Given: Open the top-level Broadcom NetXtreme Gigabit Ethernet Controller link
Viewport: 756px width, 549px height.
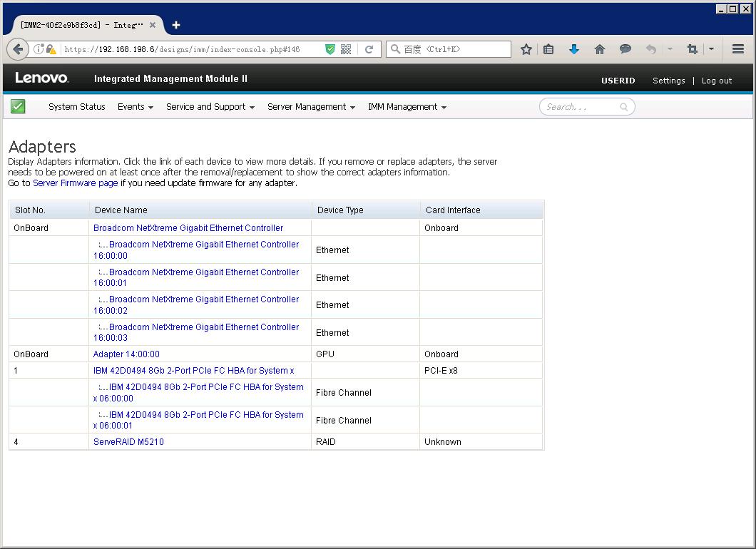Looking at the screenshot, I should point(188,228).
